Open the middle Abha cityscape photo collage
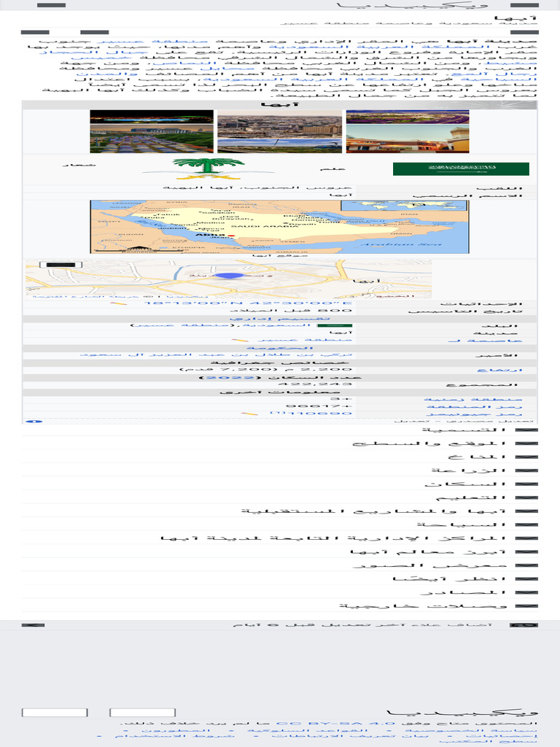 pos(279,131)
